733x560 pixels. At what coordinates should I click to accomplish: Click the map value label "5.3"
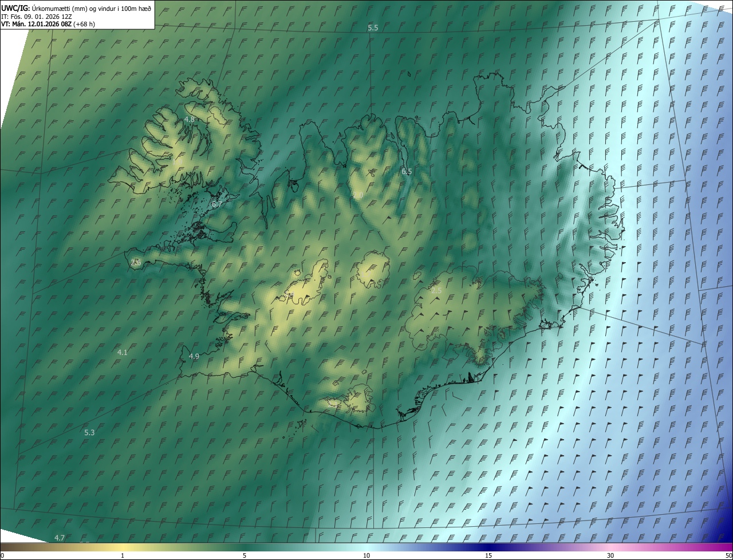point(89,432)
